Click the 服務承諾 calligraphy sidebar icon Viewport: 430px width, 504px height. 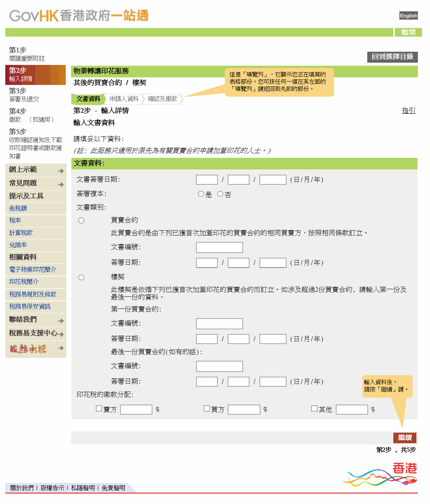coord(28,348)
